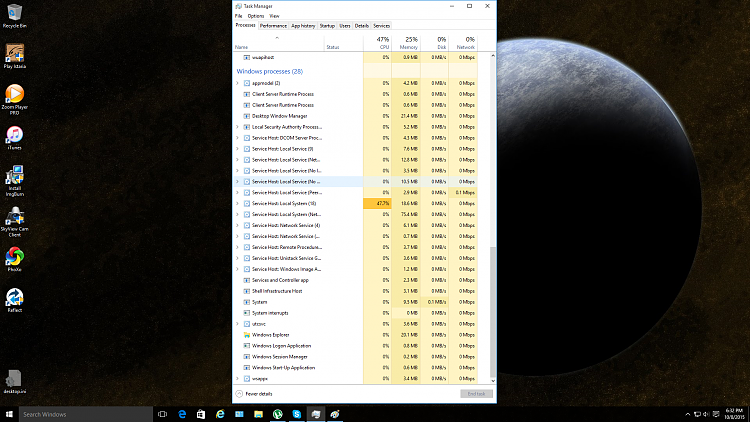This screenshot has height=422, width=750.
Task: Open the File menu
Action: click(x=238, y=16)
